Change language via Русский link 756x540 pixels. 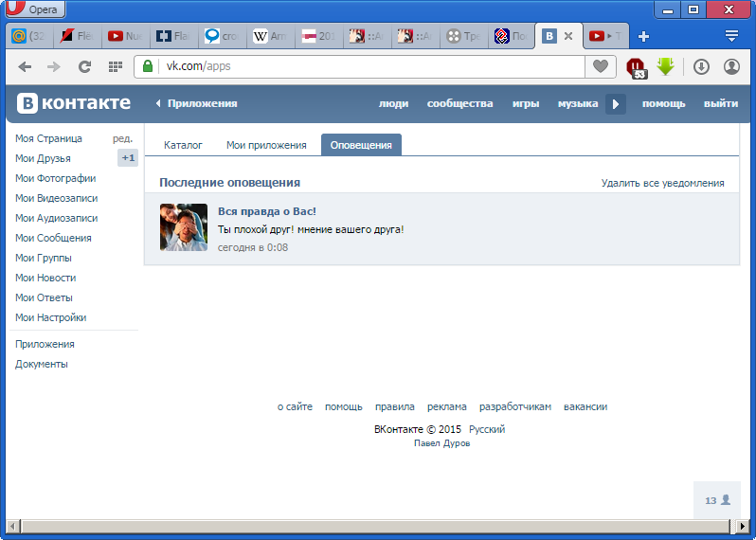[487, 429]
